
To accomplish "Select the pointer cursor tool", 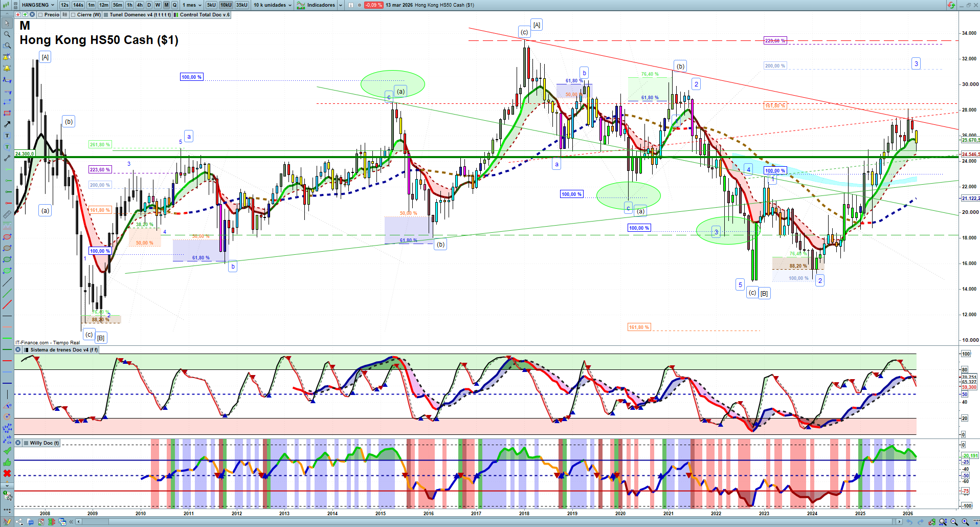I will tap(7, 23).
